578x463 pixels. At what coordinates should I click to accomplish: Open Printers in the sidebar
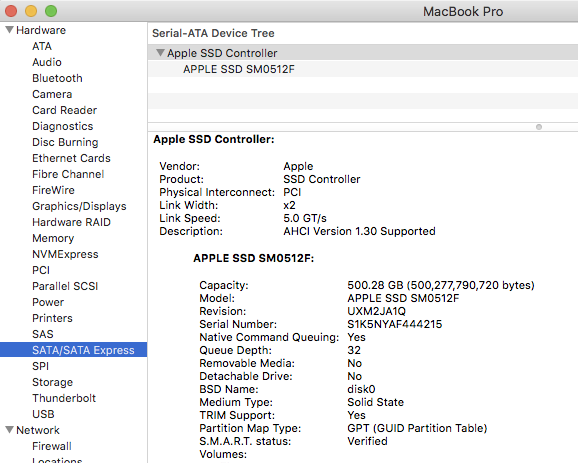(52, 318)
